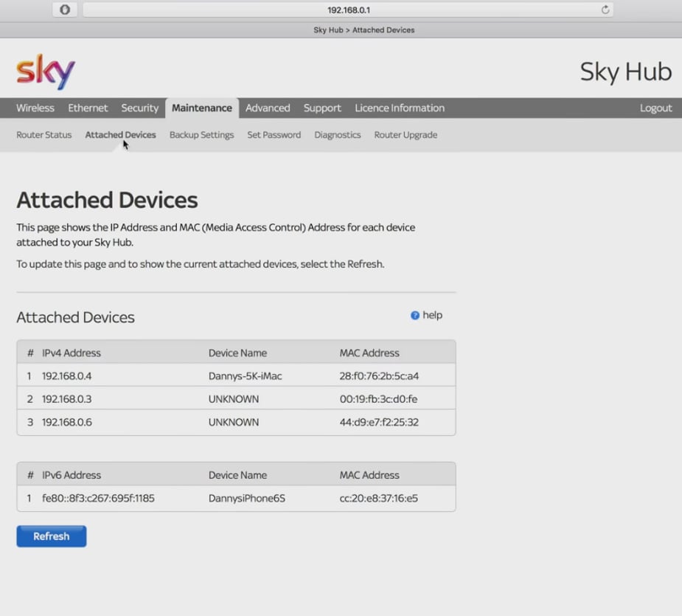This screenshot has height=616, width=682.
Task: Open Backup Settings
Action: point(202,135)
